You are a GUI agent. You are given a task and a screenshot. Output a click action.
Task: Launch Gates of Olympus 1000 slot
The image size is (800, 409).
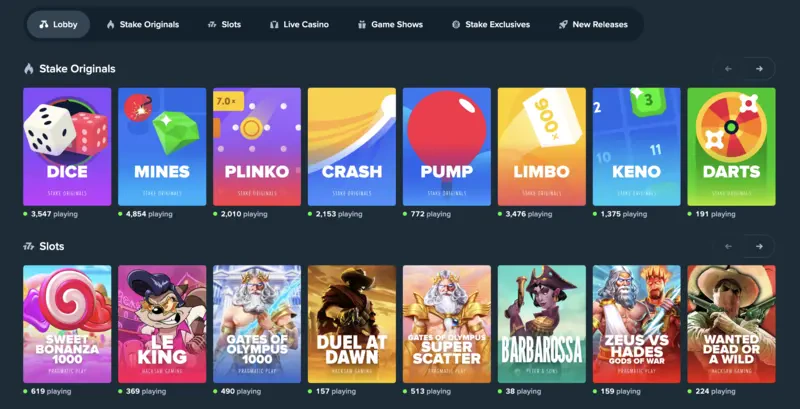tap(257, 324)
